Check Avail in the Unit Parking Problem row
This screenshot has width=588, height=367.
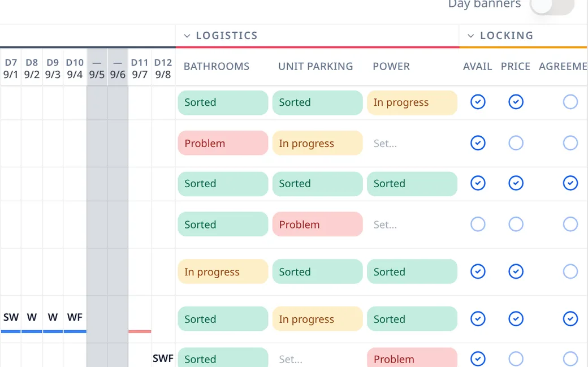click(478, 224)
